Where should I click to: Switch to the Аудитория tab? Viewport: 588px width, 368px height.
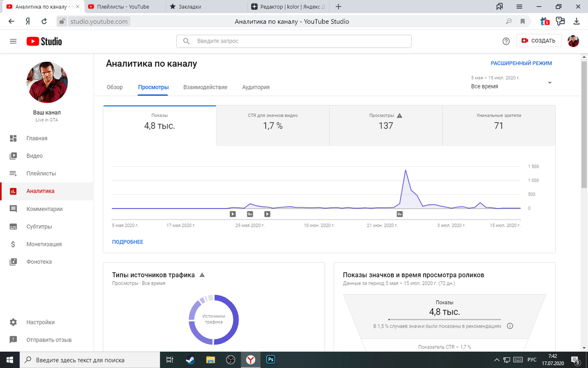(x=256, y=87)
